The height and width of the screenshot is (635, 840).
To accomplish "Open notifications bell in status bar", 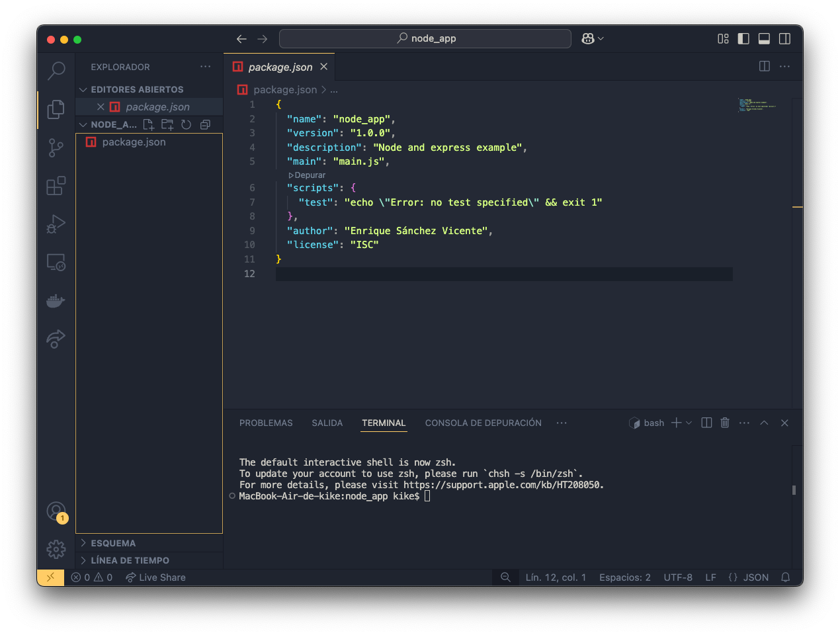I will (786, 577).
